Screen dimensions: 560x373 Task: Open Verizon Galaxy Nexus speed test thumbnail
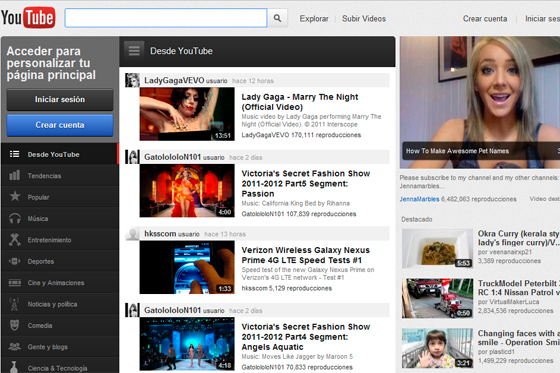[x=187, y=267]
